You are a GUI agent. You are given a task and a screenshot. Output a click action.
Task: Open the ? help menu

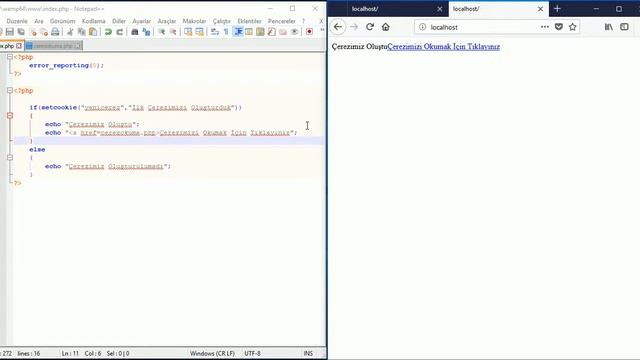point(303,21)
